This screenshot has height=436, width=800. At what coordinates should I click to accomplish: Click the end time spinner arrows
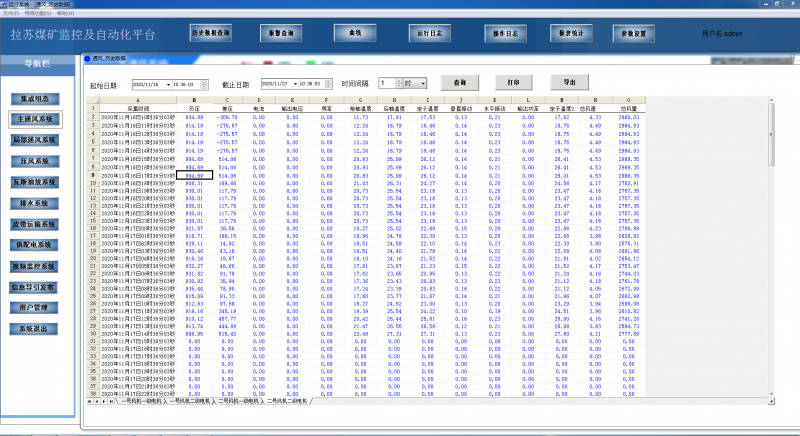(329, 84)
